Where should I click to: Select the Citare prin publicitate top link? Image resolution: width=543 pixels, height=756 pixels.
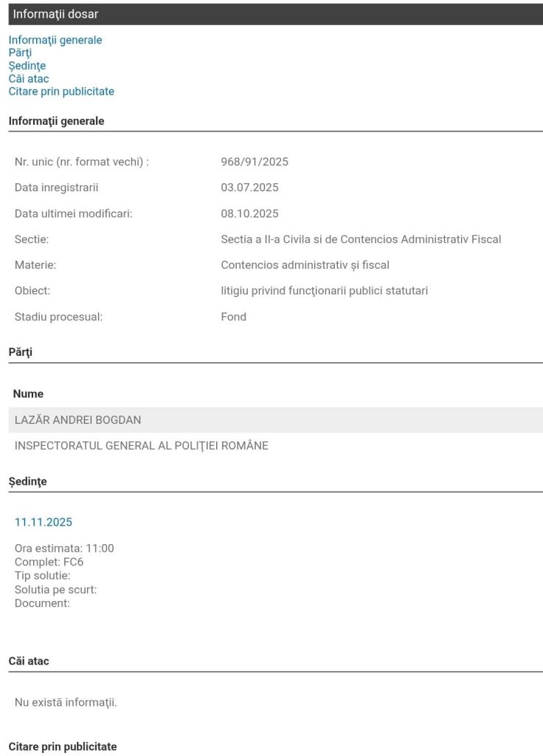tap(61, 92)
